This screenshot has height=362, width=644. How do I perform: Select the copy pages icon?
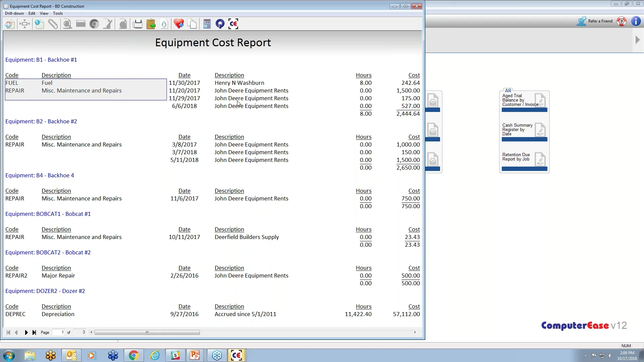192,23
